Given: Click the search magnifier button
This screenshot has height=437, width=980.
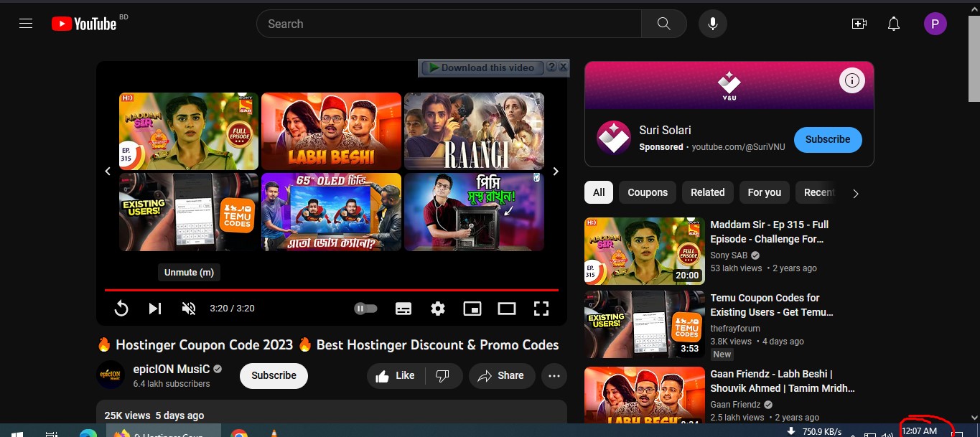Looking at the screenshot, I should coord(664,24).
